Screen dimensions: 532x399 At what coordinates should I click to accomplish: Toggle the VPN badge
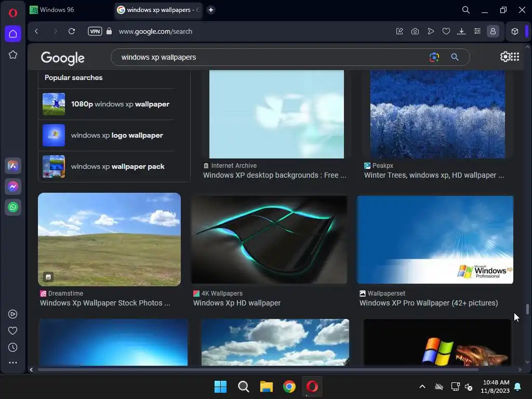95,31
